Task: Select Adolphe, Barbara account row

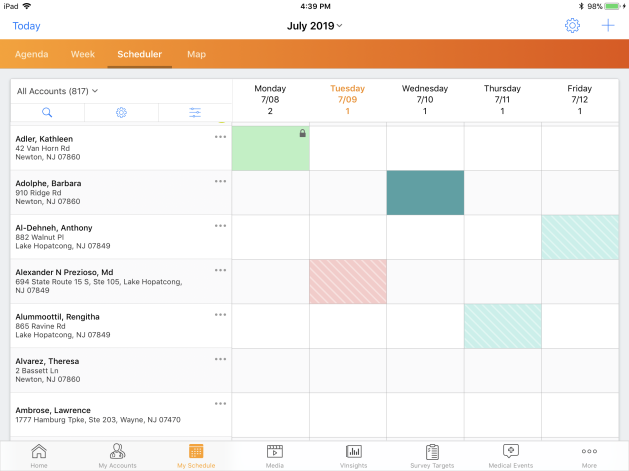Action: tap(110, 192)
